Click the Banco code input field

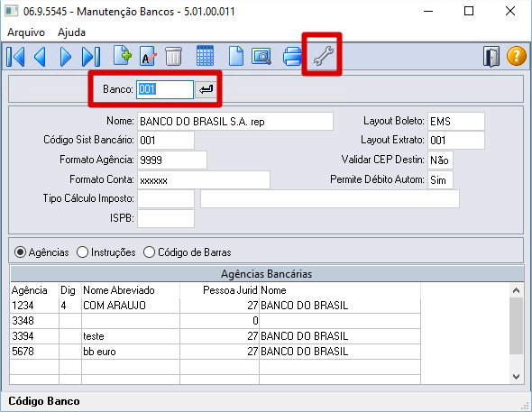click(x=165, y=89)
